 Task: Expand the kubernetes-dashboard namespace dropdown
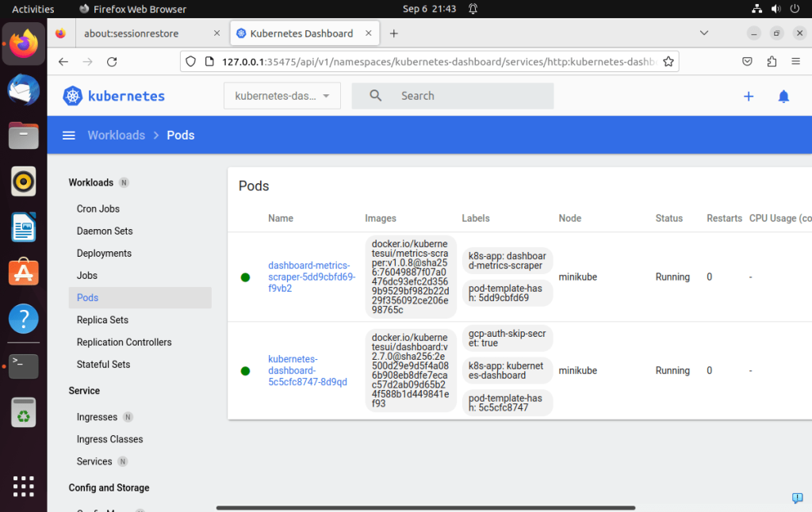pos(282,96)
